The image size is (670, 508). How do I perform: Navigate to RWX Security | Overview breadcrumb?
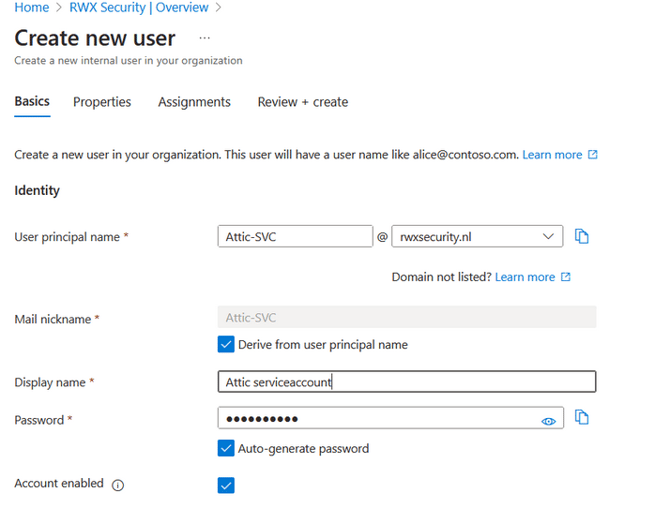139,8
